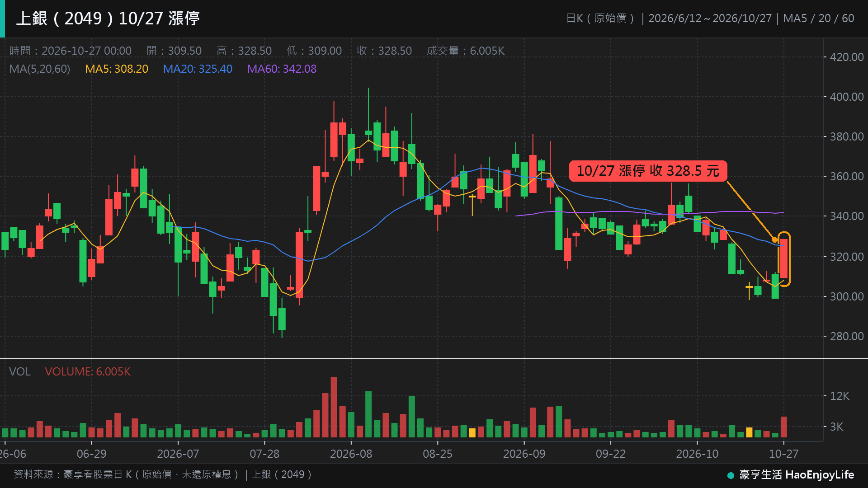Click the teal accent bar beside title
Viewport: 868px width, 488px height.
[2, 19]
